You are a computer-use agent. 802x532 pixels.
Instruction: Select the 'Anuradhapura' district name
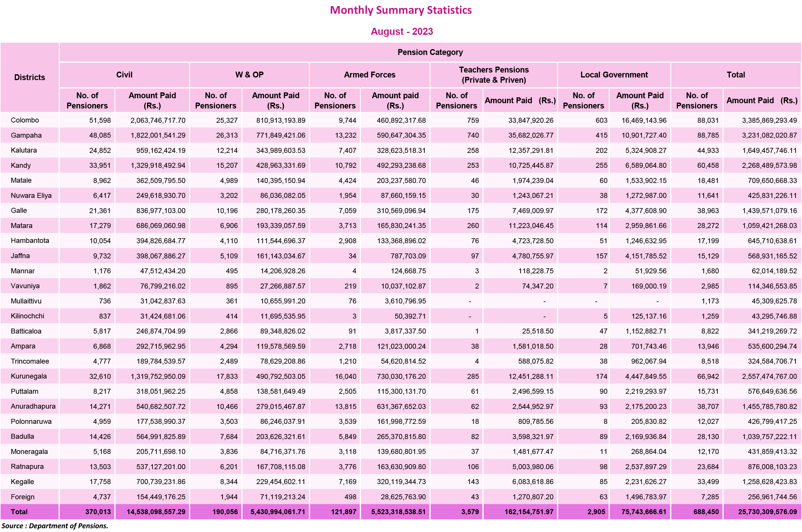[33, 407]
